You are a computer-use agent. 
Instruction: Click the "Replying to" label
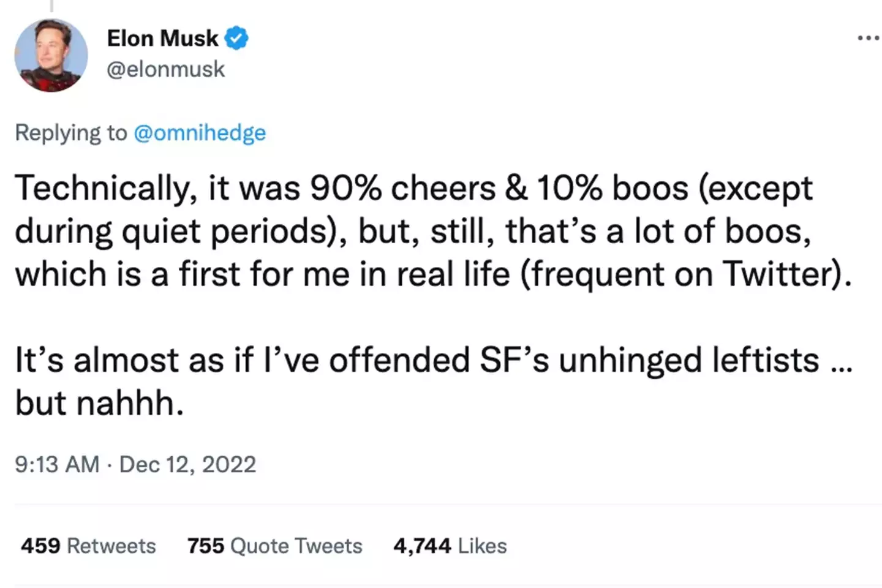pos(71,133)
